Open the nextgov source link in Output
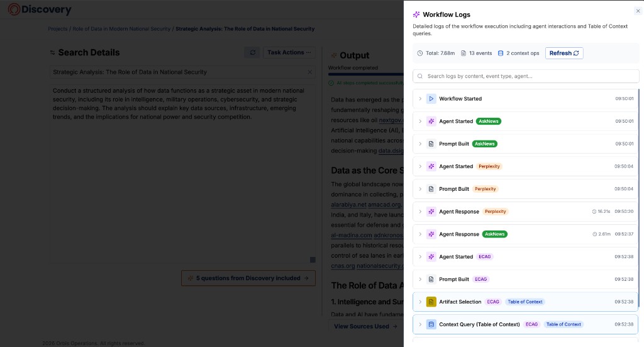This screenshot has width=644, height=347. [x=391, y=120]
